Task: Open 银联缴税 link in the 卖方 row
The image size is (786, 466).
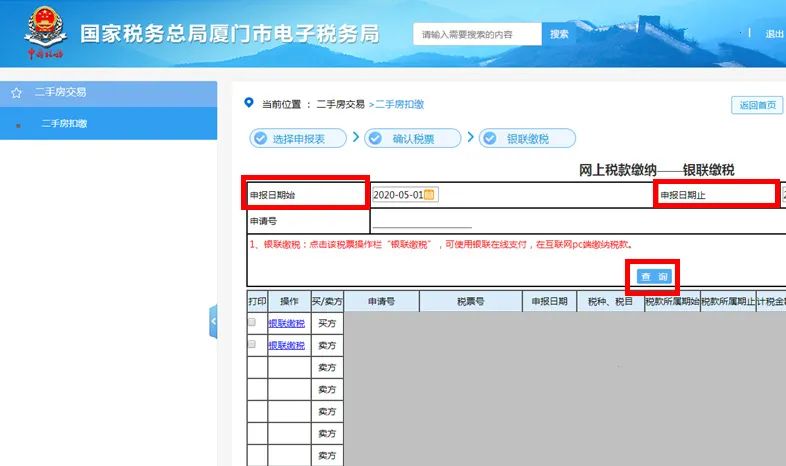Action: click(x=286, y=346)
